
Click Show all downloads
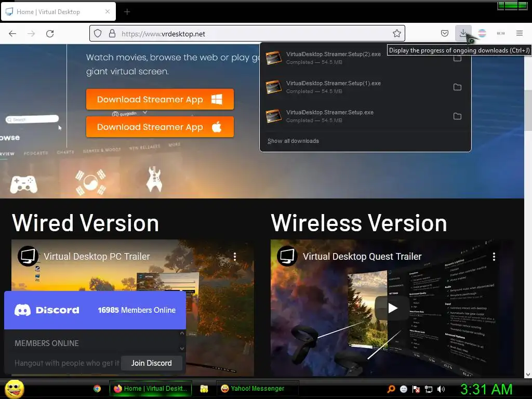pyautogui.click(x=293, y=141)
